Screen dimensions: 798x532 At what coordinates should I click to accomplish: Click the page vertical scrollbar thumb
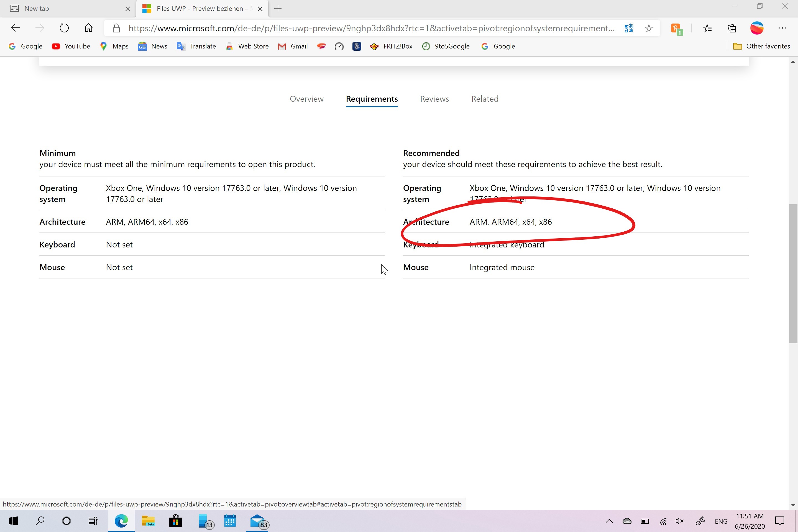click(x=793, y=273)
